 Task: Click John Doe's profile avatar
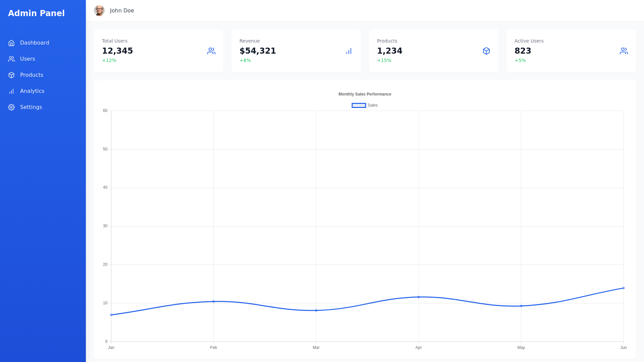click(99, 11)
